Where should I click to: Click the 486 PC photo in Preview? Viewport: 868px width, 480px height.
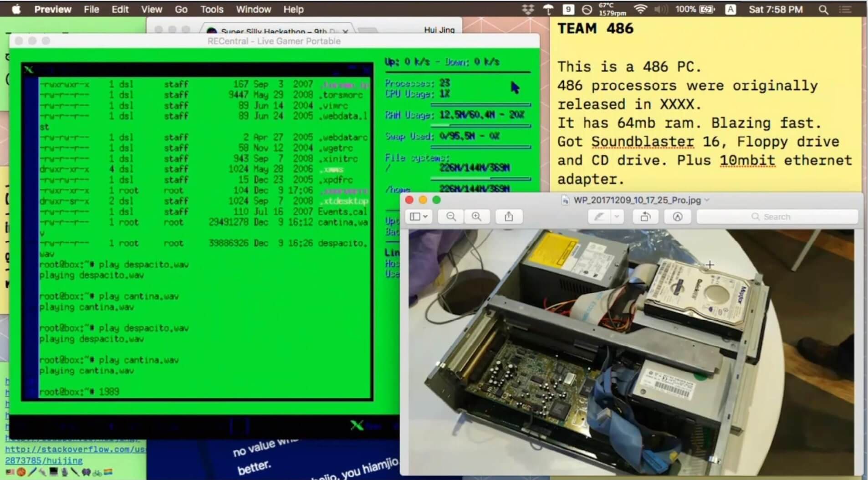[631, 352]
